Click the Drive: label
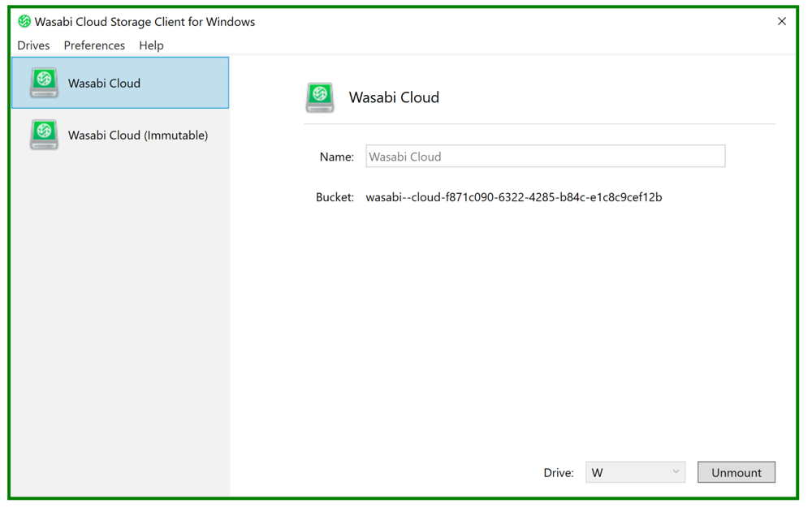This screenshot has width=812, height=512. point(559,473)
